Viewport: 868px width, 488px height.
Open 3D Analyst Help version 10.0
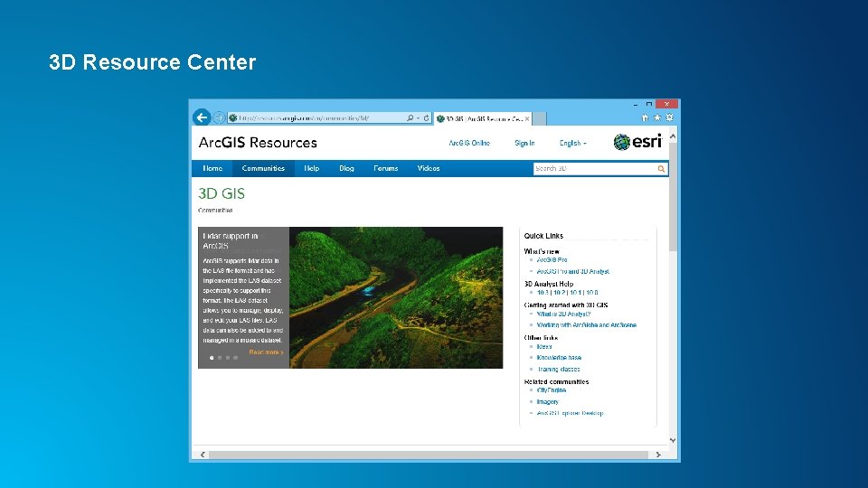pyautogui.click(x=592, y=293)
